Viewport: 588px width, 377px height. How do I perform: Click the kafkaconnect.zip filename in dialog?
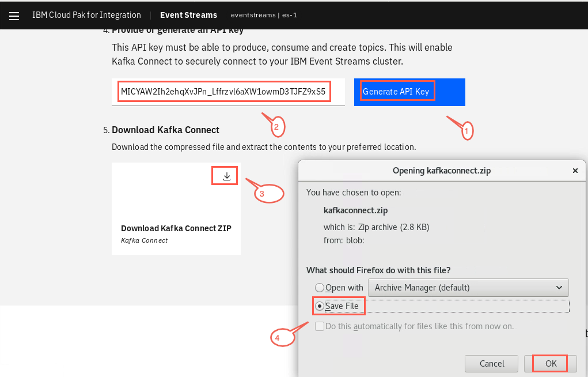tap(355, 210)
